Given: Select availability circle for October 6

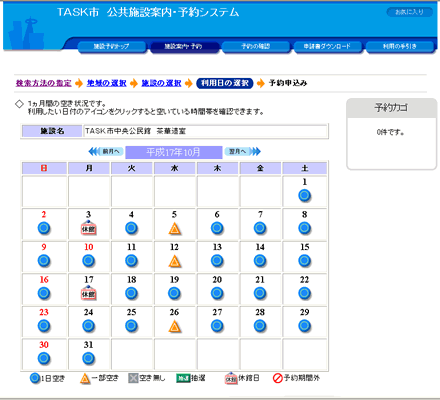Looking at the screenshot, I should (217, 228).
